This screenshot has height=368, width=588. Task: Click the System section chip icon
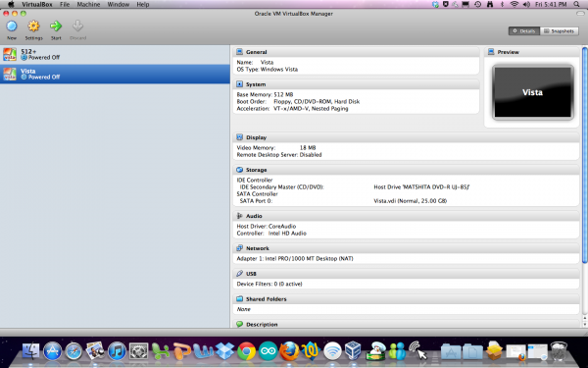(240, 84)
